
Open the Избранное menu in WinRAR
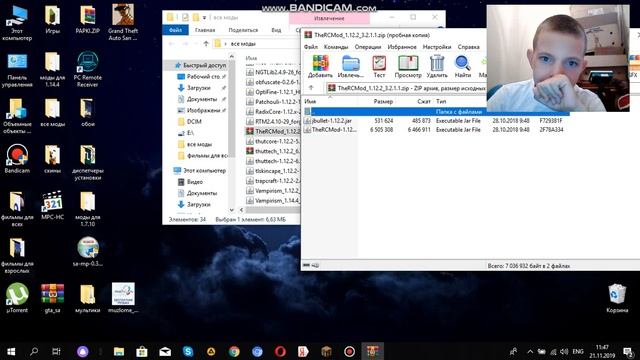tap(402, 47)
